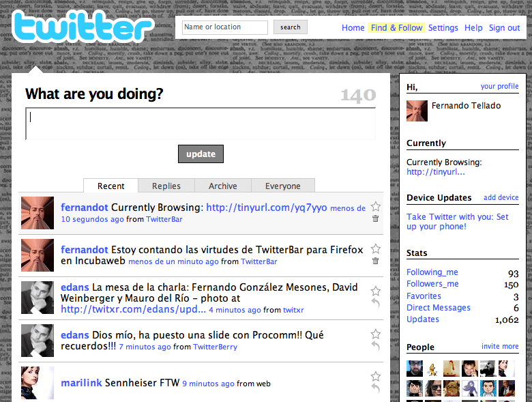The width and height of the screenshot is (532, 402).
Task: Delete the 'Currently Browsing' tweet using trash icon
Action: point(375,218)
